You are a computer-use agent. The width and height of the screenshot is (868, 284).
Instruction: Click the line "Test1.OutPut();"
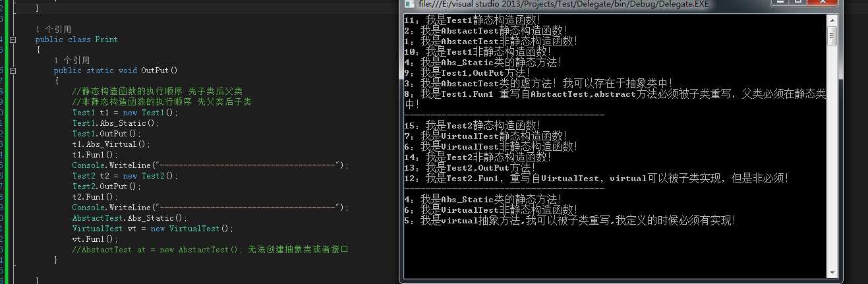107,134
